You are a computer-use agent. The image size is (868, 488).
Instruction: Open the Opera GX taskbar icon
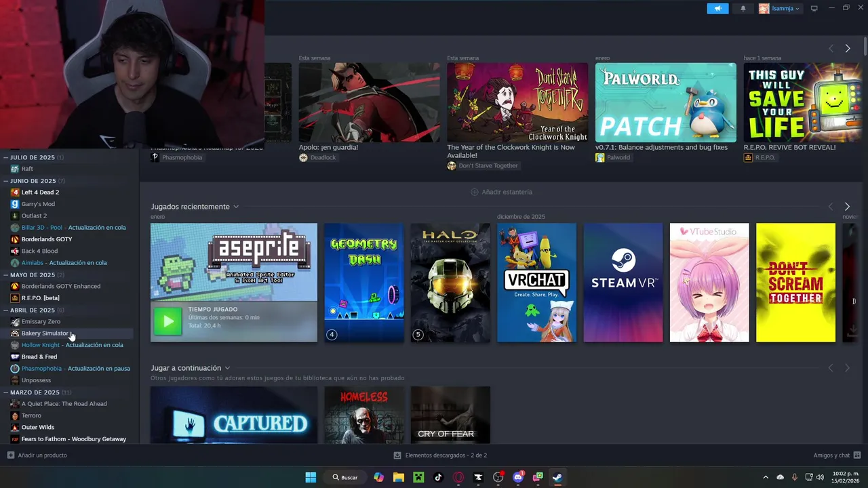point(458,477)
